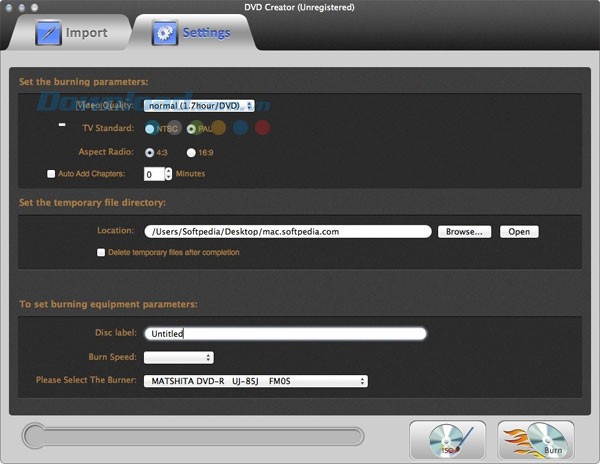This screenshot has width=600, height=464.
Task: Start burning with the Burn disc button
Action: click(x=536, y=441)
